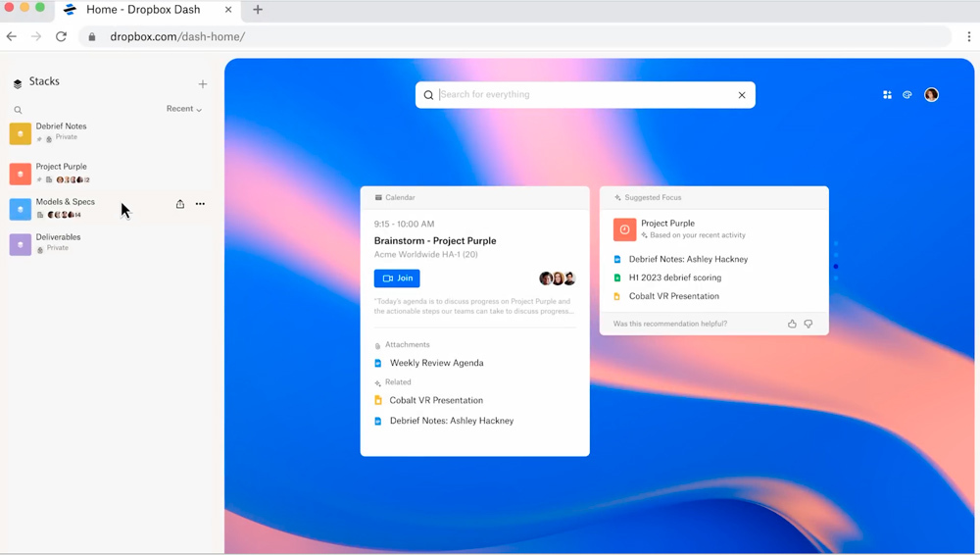Open the Debrief Notes stack

coord(61,126)
